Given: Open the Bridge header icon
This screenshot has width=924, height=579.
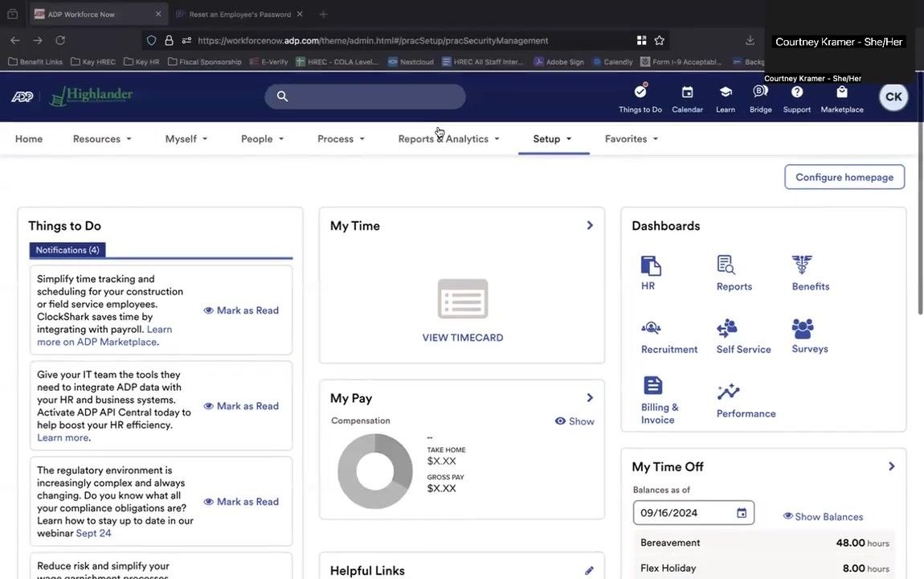Looking at the screenshot, I should (x=760, y=98).
